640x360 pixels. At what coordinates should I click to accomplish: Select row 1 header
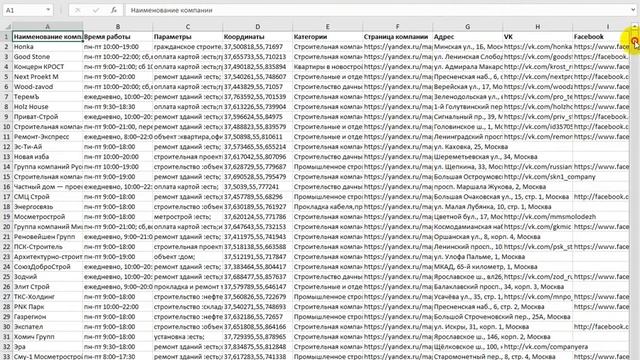[x=7, y=37]
